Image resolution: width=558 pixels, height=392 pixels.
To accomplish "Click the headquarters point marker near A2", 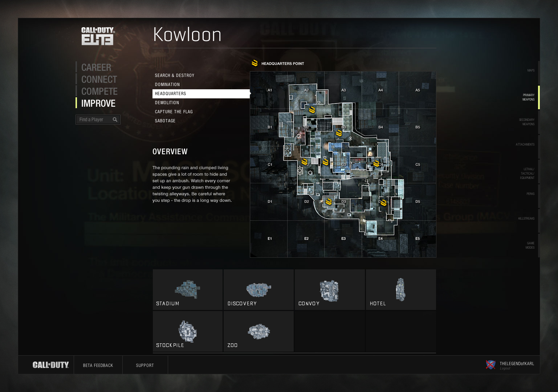I will pyautogui.click(x=312, y=110).
